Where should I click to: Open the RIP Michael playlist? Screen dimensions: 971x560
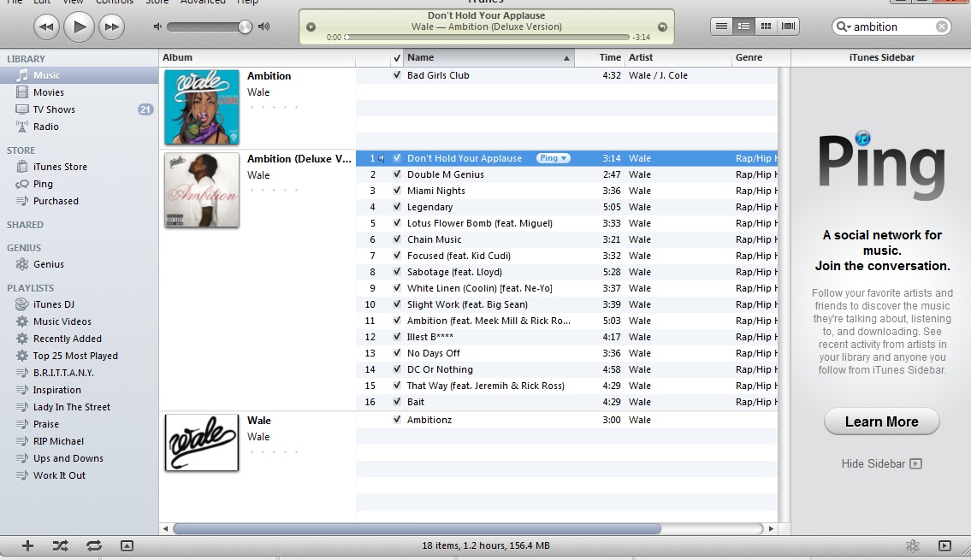(x=58, y=441)
